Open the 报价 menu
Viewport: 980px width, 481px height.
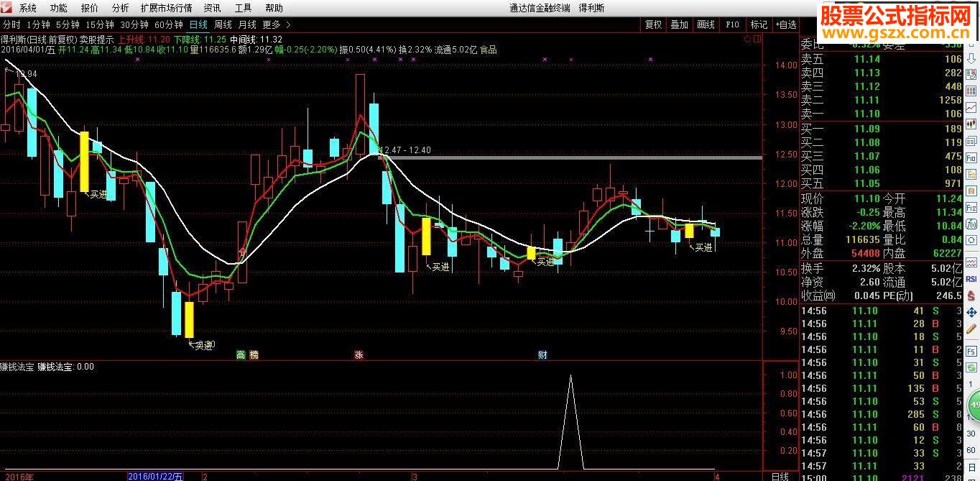pos(89,8)
